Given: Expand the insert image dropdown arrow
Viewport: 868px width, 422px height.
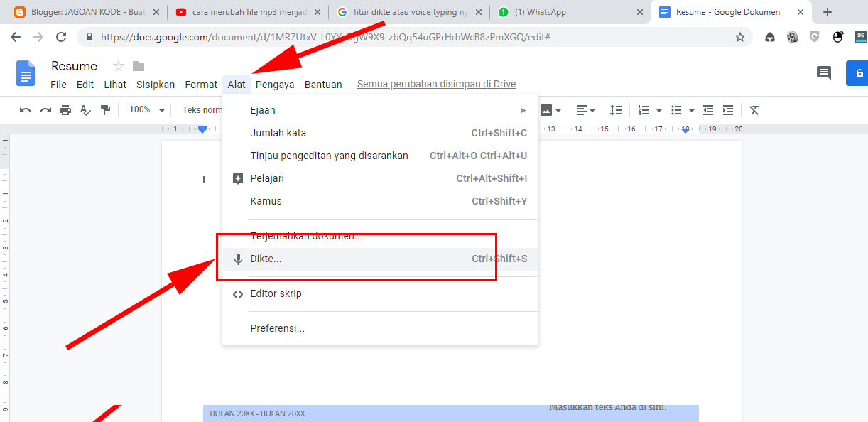Looking at the screenshot, I should pyautogui.click(x=559, y=111).
